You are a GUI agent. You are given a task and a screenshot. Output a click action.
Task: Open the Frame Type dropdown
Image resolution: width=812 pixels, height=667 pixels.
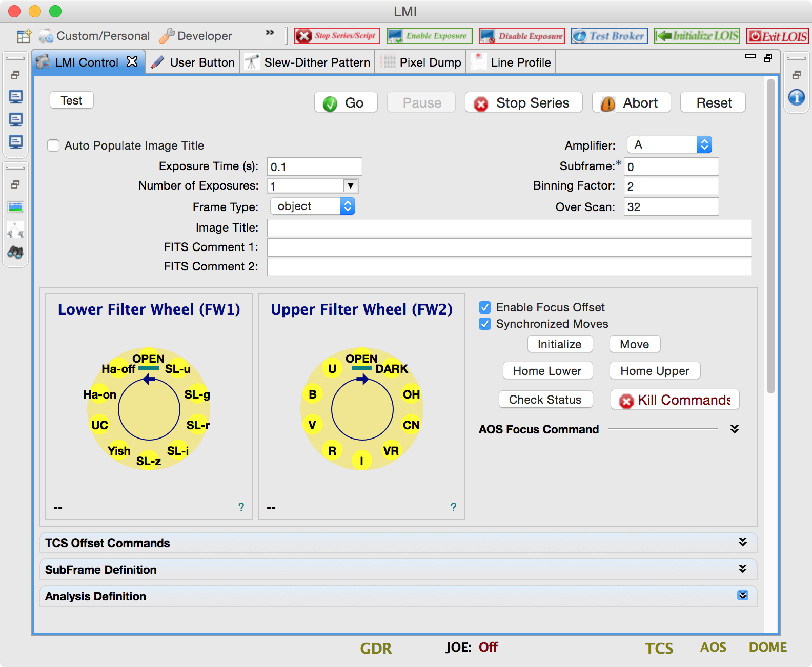pyautogui.click(x=312, y=206)
